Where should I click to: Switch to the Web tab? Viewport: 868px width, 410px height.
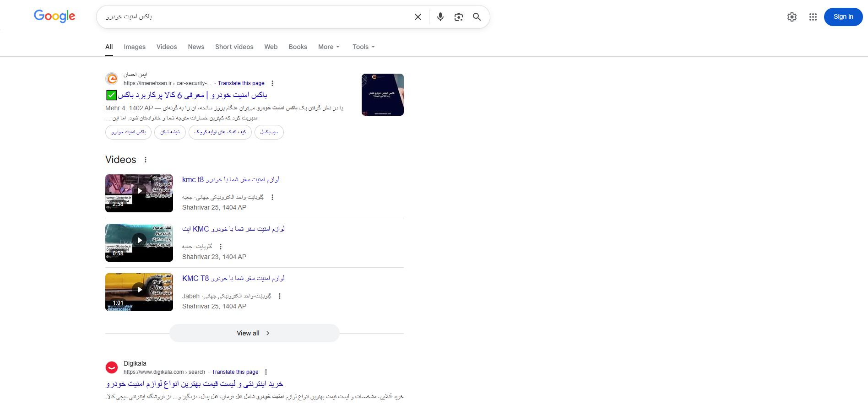271,47
